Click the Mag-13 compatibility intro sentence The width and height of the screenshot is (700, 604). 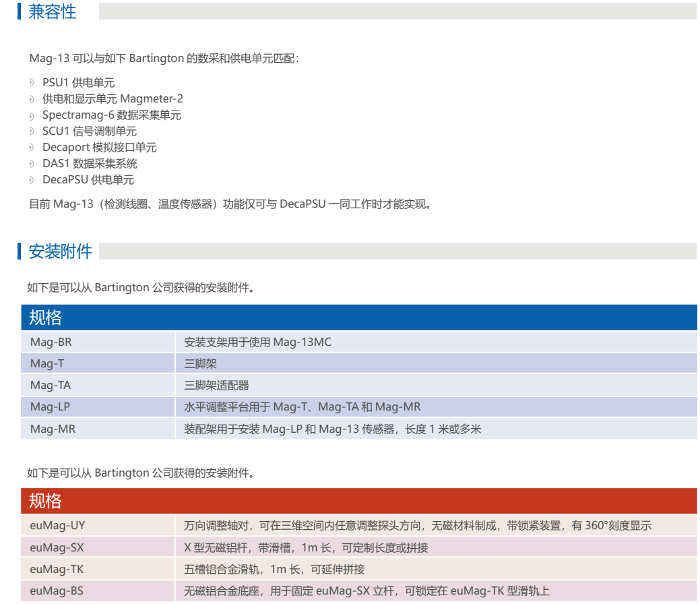pos(164,59)
